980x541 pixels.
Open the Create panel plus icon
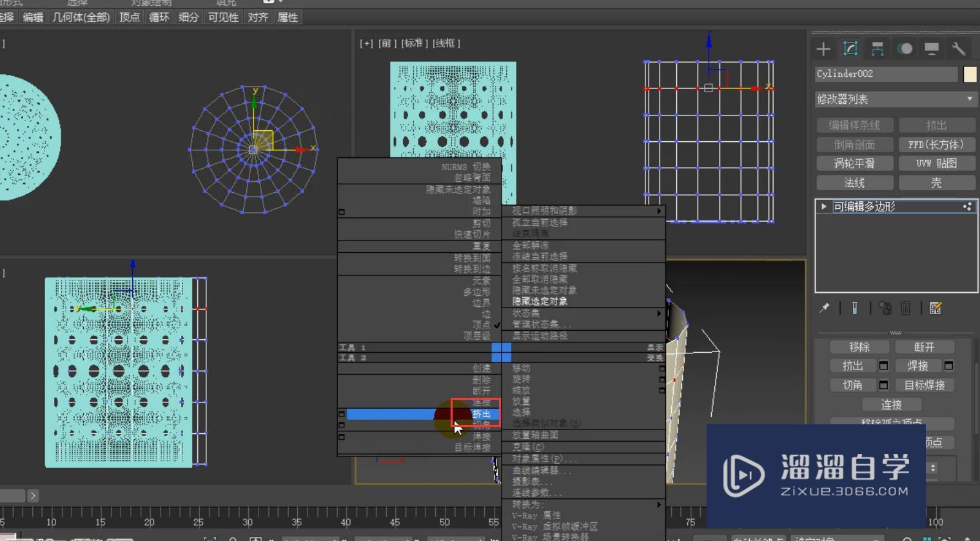click(x=823, y=49)
